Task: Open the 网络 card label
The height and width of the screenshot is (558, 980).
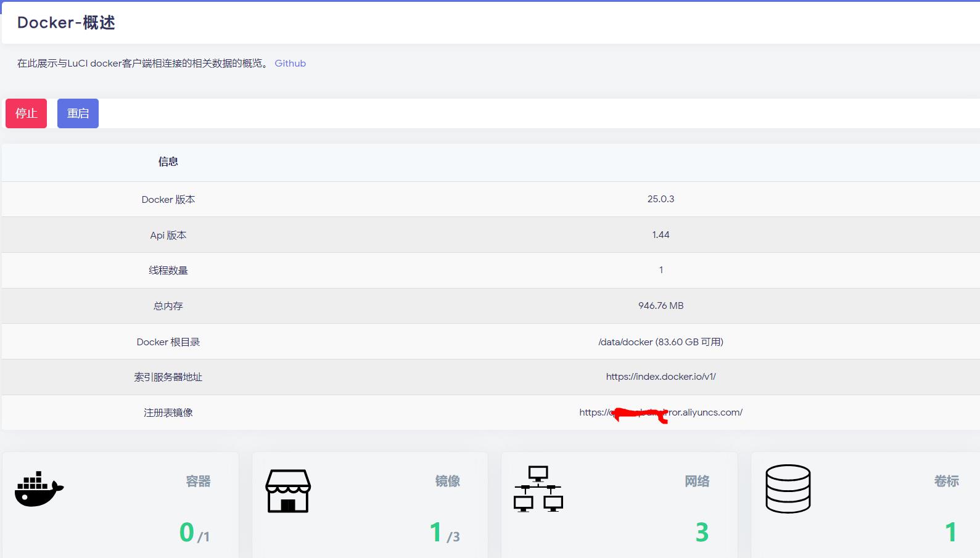Action: (697, 482)
